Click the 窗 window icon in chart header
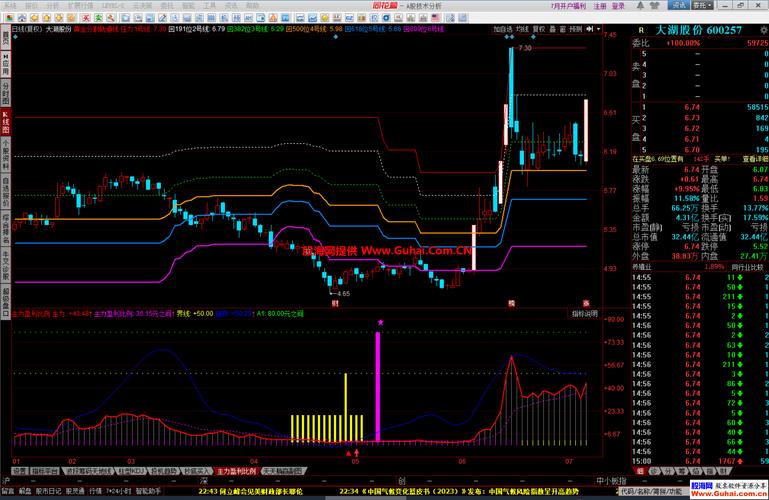 563,29
